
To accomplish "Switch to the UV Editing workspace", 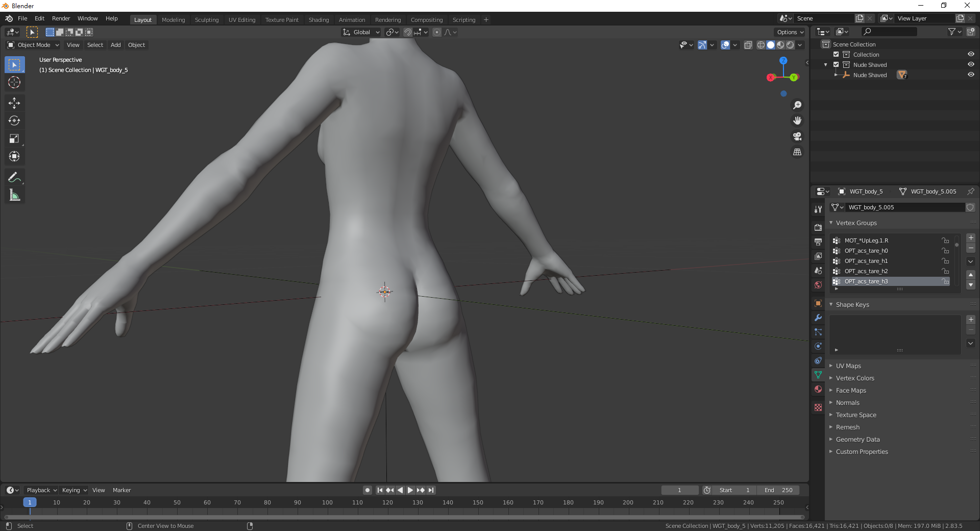I will (242, 20).
